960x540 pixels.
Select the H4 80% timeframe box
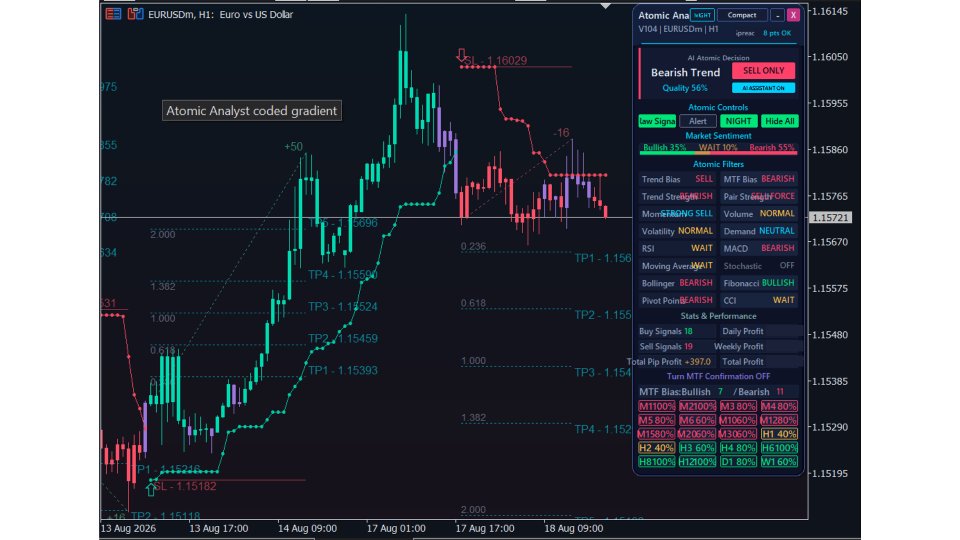pyautogui.click(x=738, y=448)
